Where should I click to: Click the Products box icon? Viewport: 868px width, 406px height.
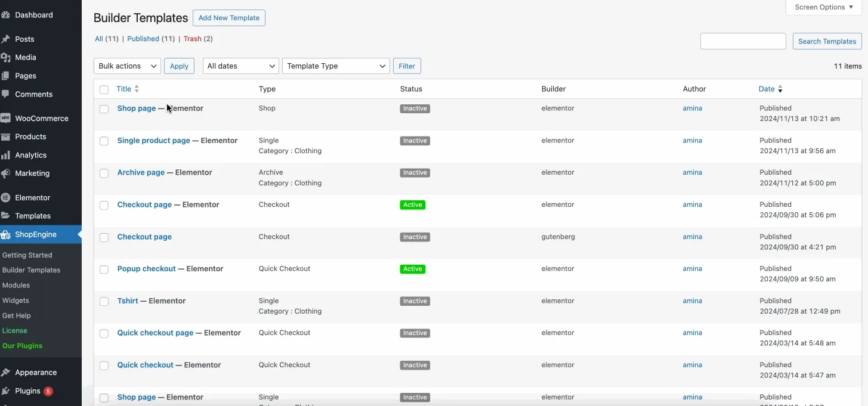[x=5, y=137]
